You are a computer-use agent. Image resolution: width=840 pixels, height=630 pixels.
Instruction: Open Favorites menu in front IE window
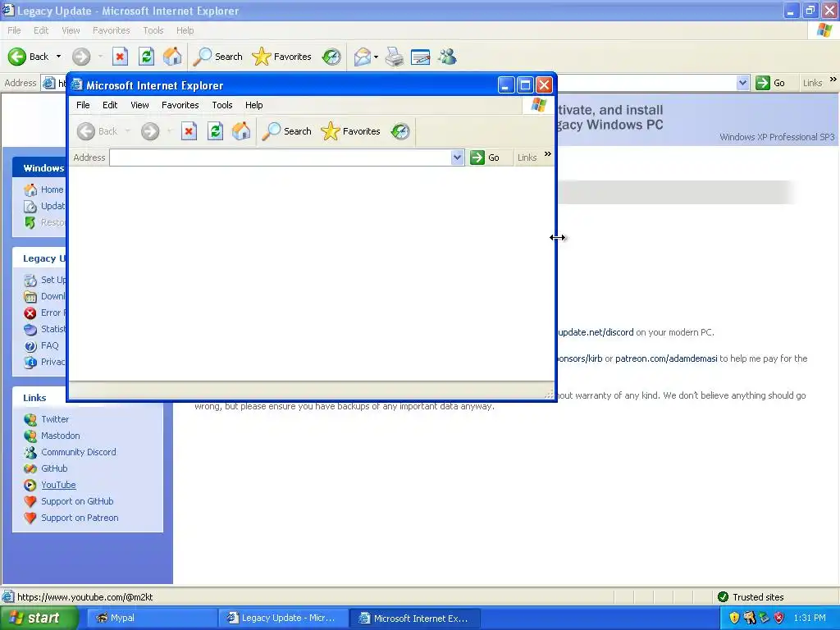coord(180,105)
